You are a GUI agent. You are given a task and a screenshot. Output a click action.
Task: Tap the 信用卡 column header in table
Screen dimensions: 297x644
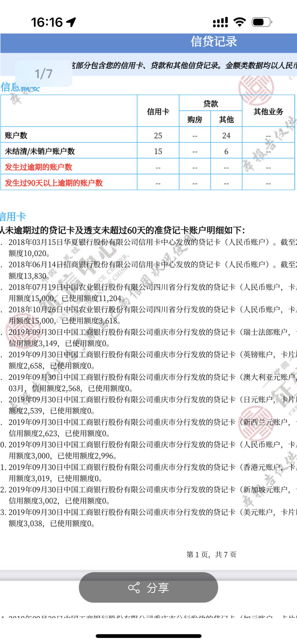pyautogui.click(x=158, y=112)
